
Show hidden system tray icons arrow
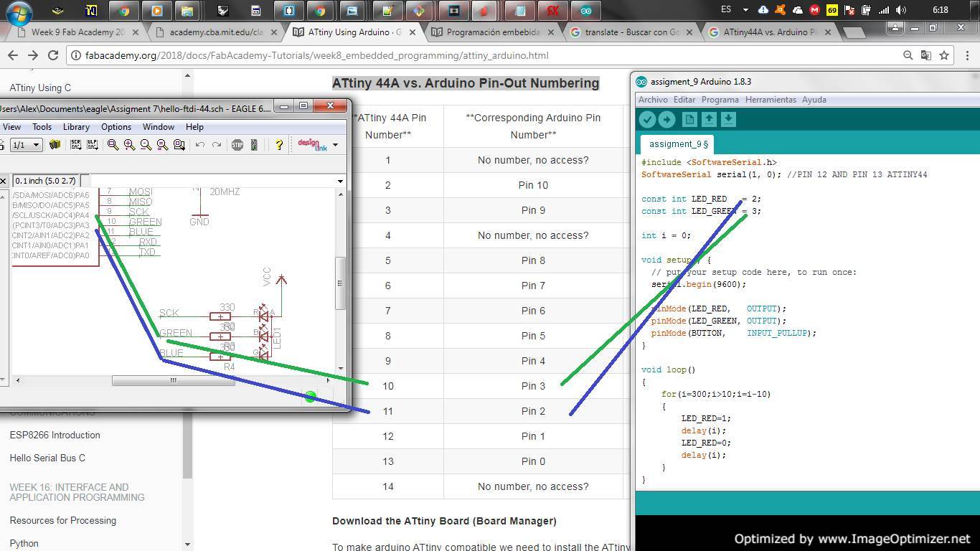click(x=745, y=10)
